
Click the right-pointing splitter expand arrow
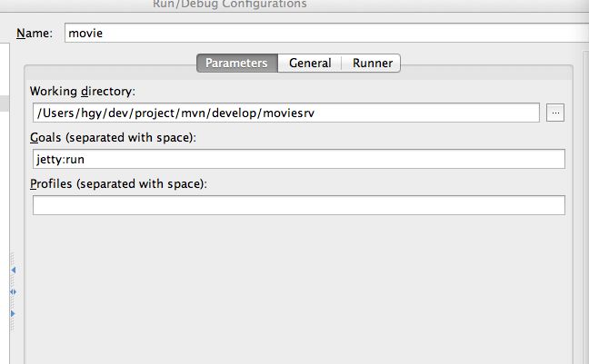coord(13,313)
